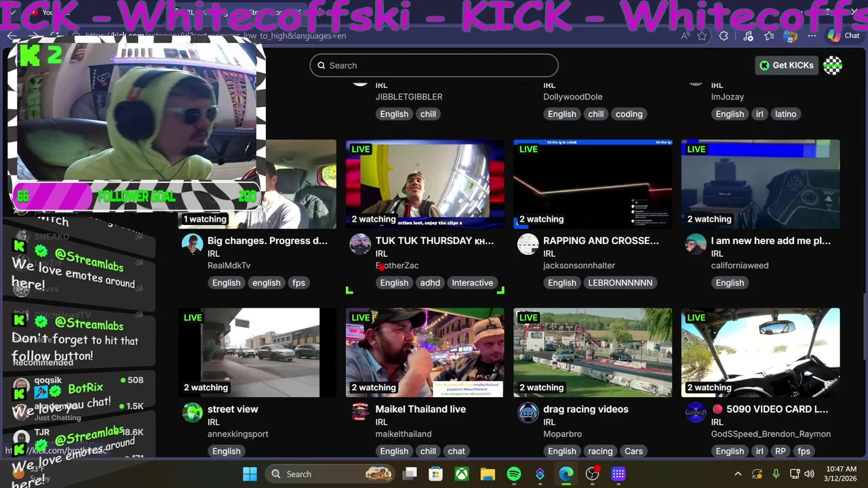The width and height of the screenshot is (868, 488).
Task: Open jacksonsonnhalter channel avatar
Action: pyautogui.click(x=528, y=244)
